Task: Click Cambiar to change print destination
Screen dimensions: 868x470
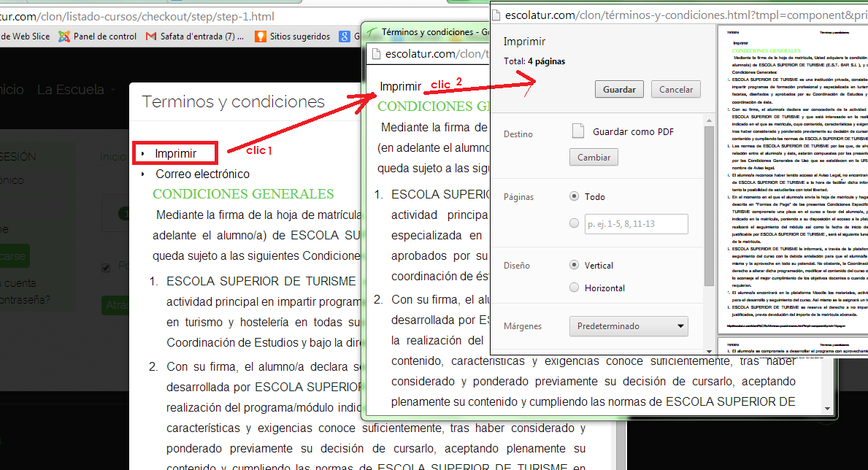Action: coord(594,157)
